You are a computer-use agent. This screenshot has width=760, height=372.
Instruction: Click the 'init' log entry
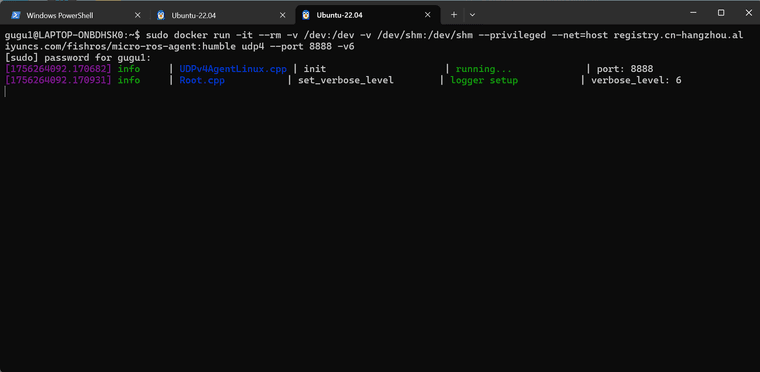click(x=315, y=69)
